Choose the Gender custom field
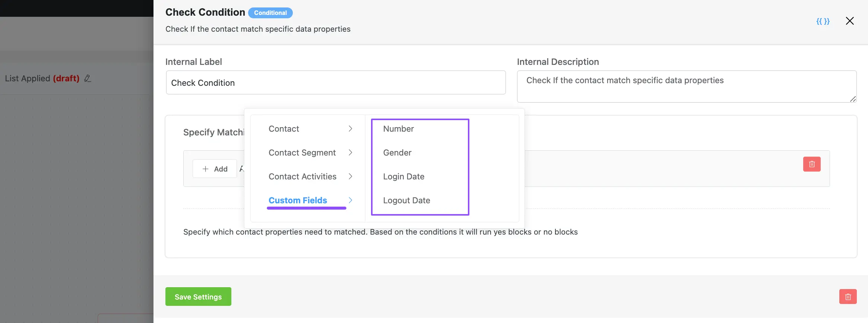868x323 pixels. tap(397, 153)
